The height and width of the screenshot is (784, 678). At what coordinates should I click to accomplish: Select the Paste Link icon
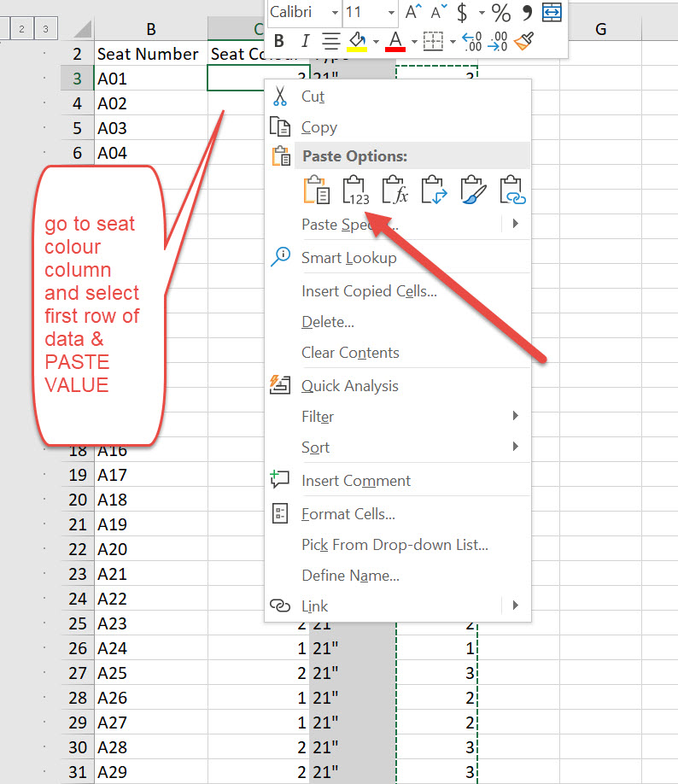coord(512,190)
